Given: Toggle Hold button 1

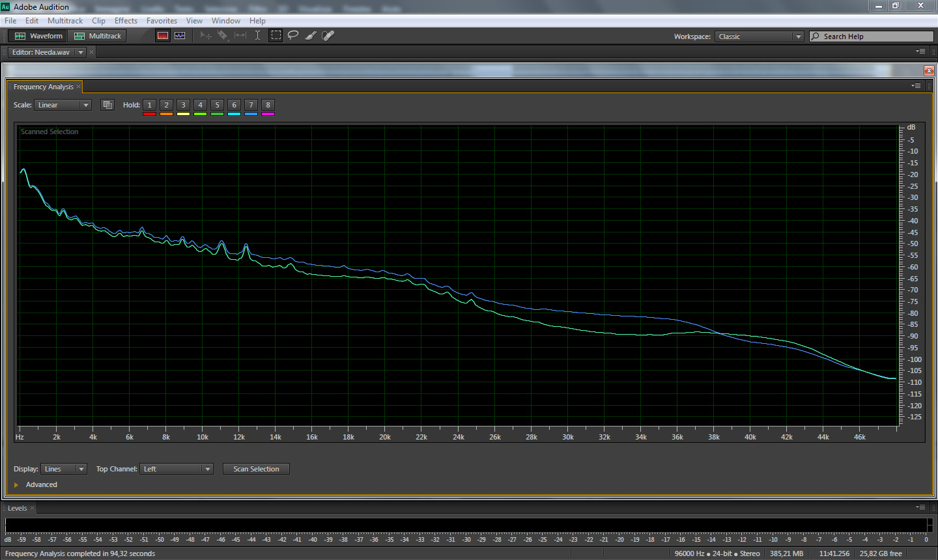Looking at the screenshot, I should [x=149, y=105].
